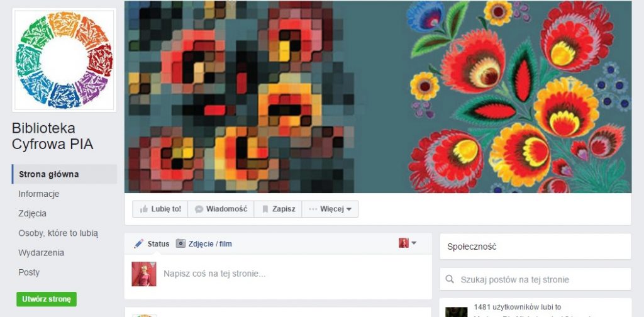Click the thumbs-up icon on Lubię to!

point(144,209)
